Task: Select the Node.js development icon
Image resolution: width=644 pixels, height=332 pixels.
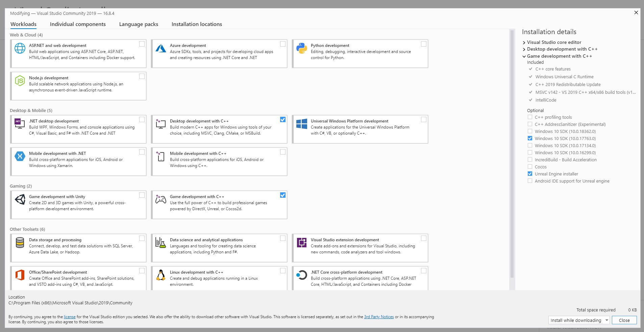Action: pos(20,81)
